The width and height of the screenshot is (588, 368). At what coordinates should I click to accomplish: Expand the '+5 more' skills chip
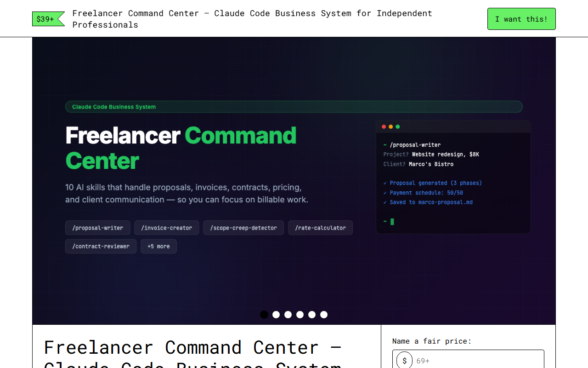coord(158,246)
